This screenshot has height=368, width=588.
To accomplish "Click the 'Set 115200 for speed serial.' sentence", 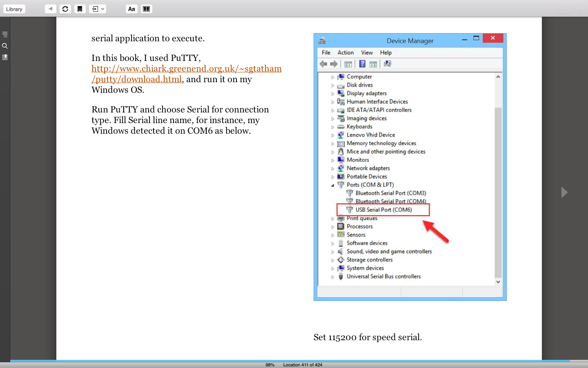I will coord(367,337).
